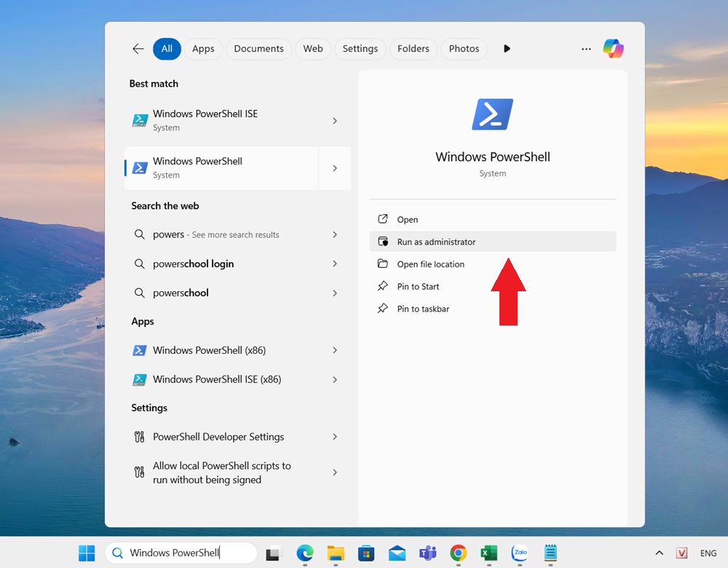728x568 pixels.
Task: Select the Windows PowerShell ISE (x86) app result
Action: [x=221, y=379]
